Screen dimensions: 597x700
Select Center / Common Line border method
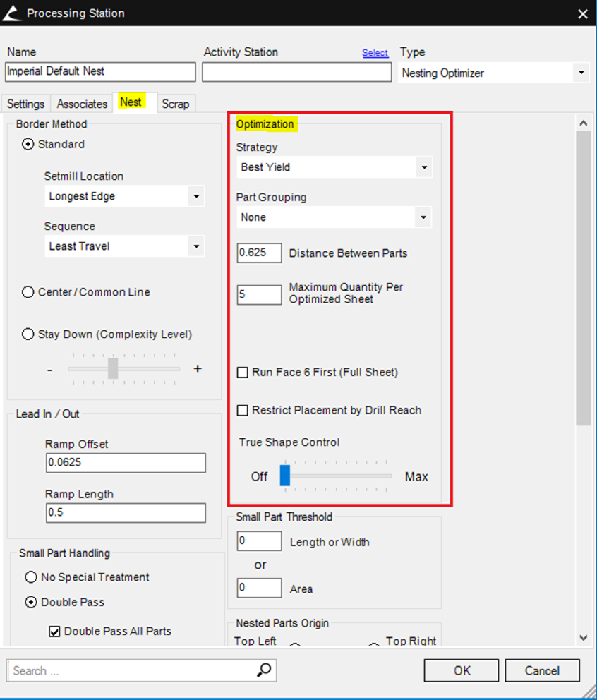click(x=28, y=292)
